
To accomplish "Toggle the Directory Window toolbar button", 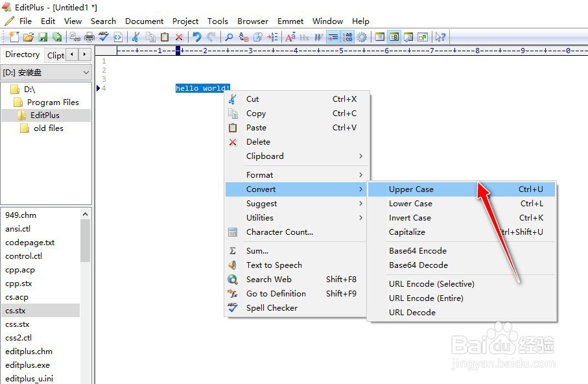I will [394, 37].
